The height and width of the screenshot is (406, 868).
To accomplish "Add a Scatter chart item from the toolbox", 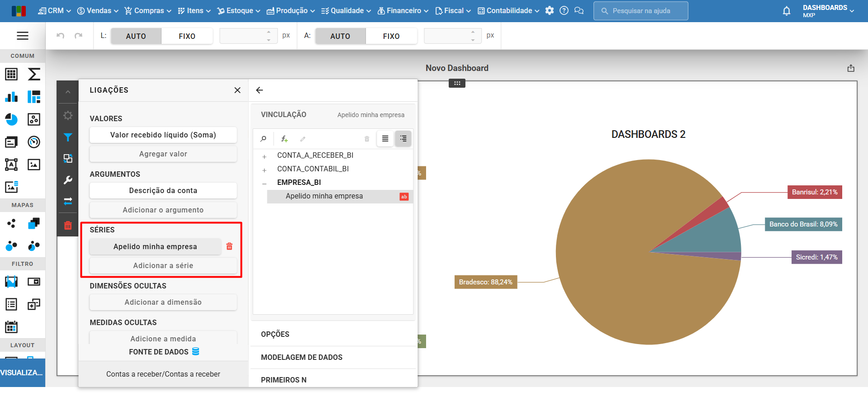I will [x=34, y=119].
